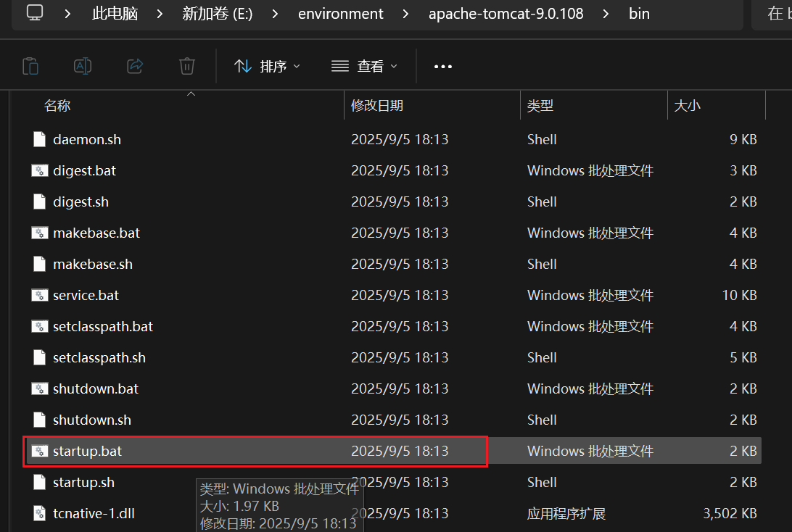This screenshot has height=532, width=792.
Task: Select the digest.sh file icon
Action: (x=39, y=202)
